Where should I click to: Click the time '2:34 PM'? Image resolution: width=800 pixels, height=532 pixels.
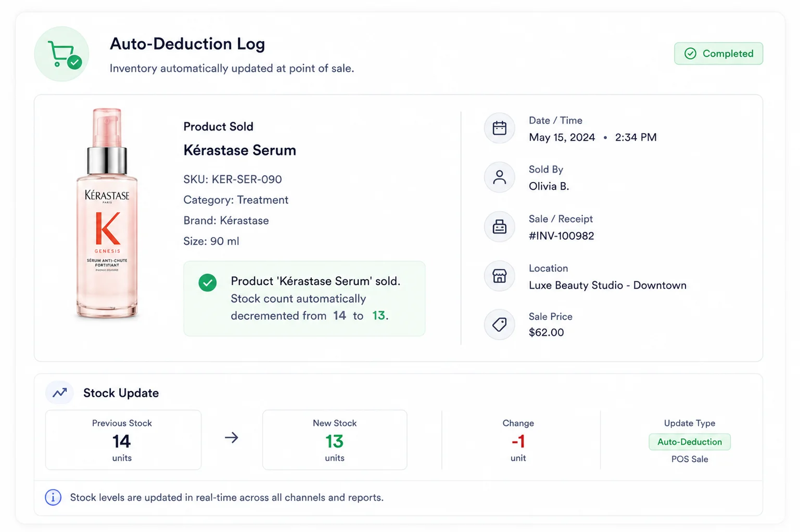[636, 137]
